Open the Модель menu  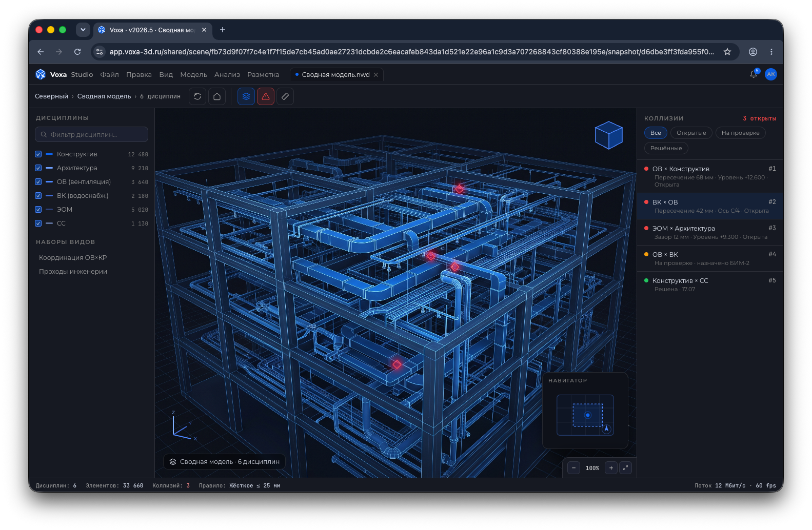[x=193, y=75]
